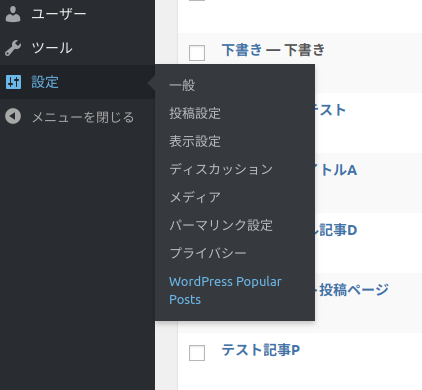
Task: Open the post link ending in トルA
Action: 336,170
